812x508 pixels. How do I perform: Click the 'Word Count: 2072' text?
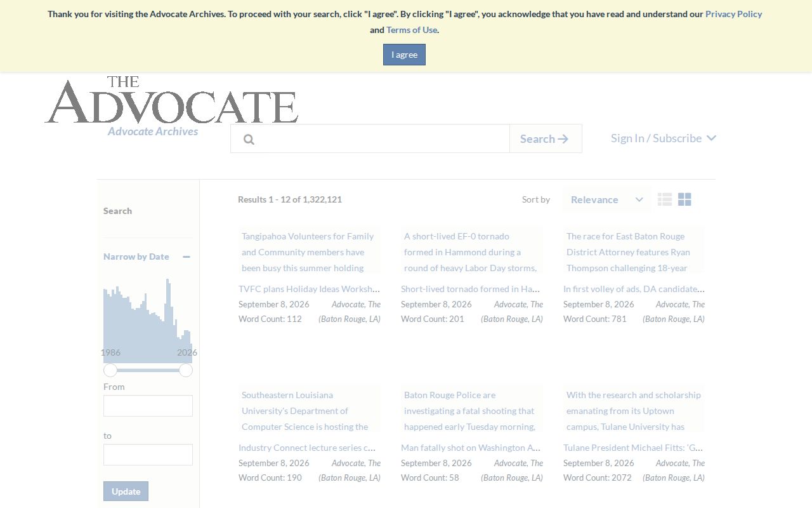coord(598,478)
